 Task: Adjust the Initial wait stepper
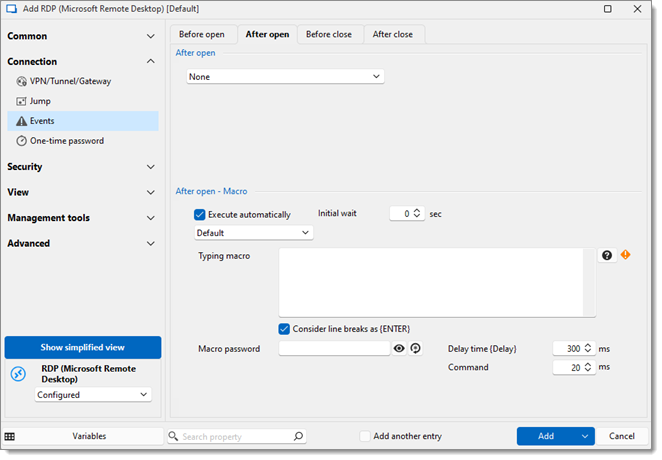[x=417, y=214]
